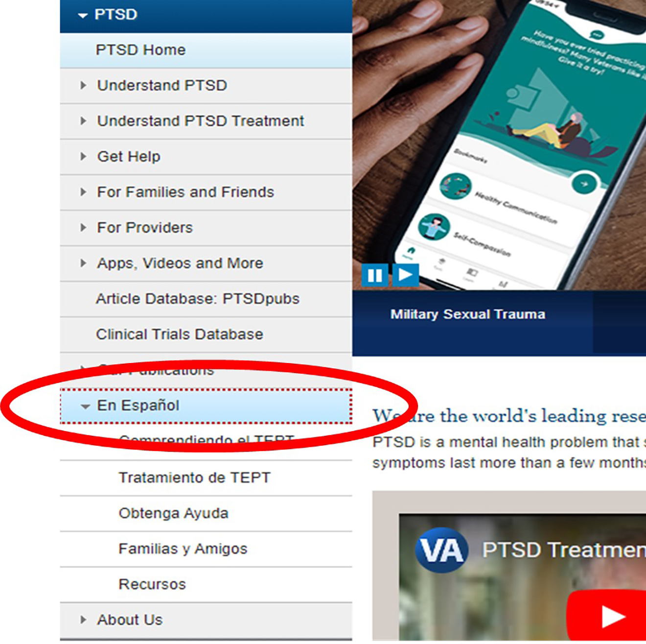Open the PTSD Home page
Screen dimensions: 646x644
206,50
